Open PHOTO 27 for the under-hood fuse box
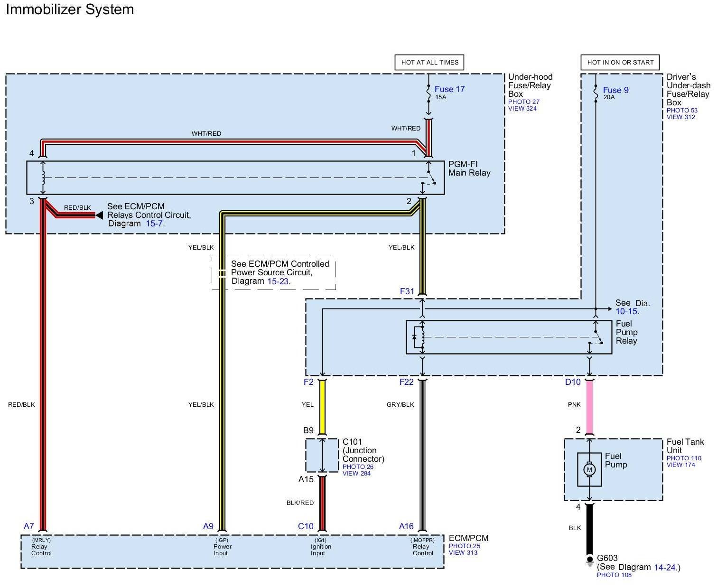 click(523, 102)
